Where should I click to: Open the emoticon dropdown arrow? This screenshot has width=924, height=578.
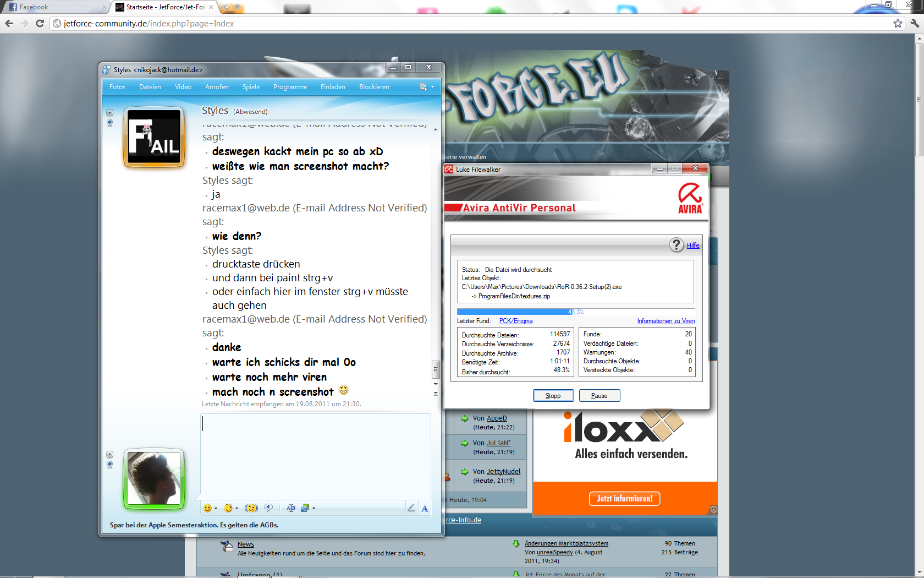(216, 509)
